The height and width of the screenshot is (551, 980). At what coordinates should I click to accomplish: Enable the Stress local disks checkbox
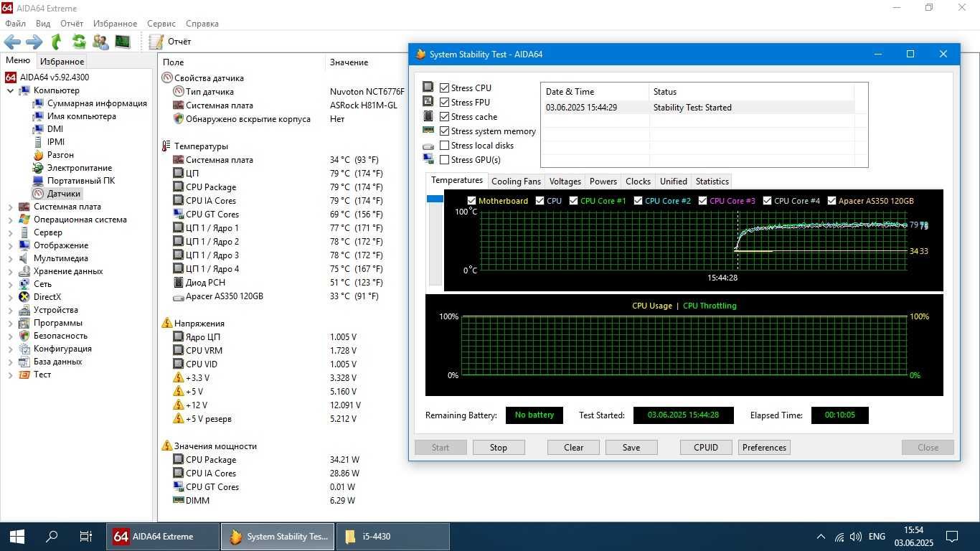tap(444, 145)
